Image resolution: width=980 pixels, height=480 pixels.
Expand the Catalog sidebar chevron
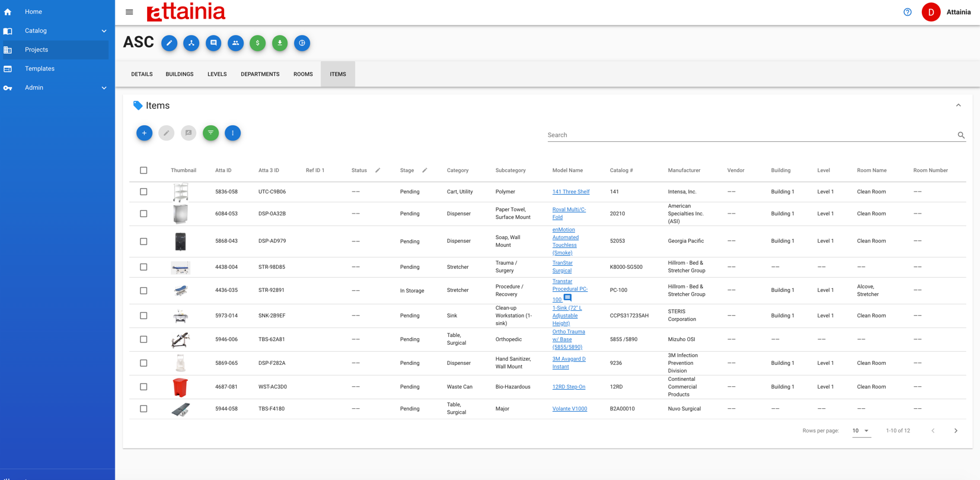104,31
